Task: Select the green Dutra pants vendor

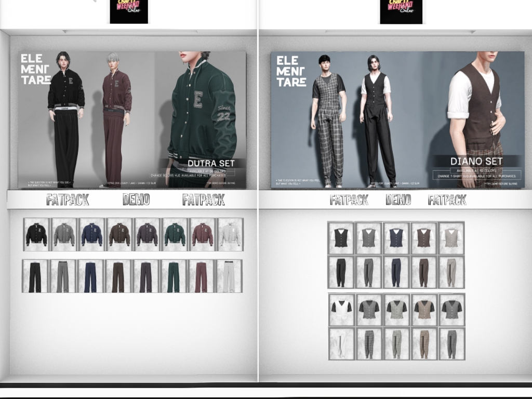Action: [174, 276]
